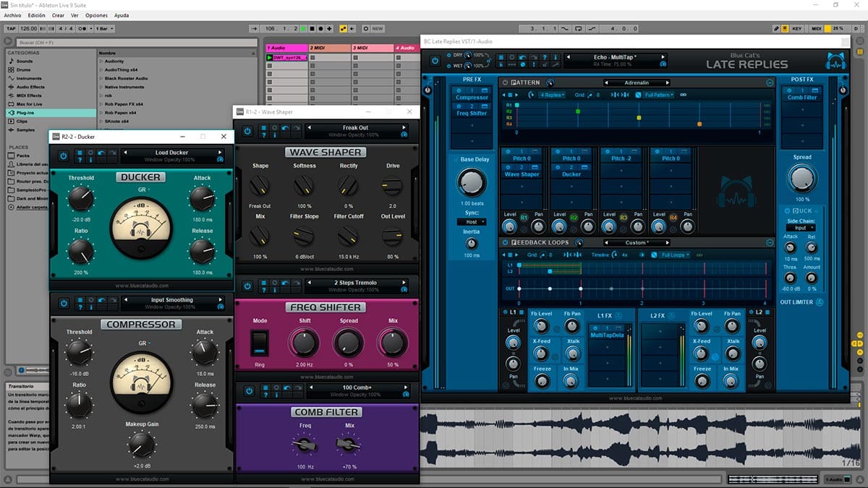
Task: Select the 2 MIDI track header
Action: point(329,48)
